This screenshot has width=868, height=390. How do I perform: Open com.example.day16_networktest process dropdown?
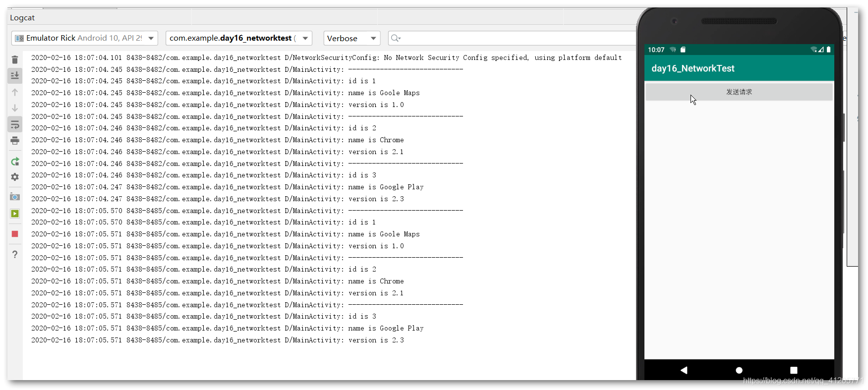coord(239,38)
